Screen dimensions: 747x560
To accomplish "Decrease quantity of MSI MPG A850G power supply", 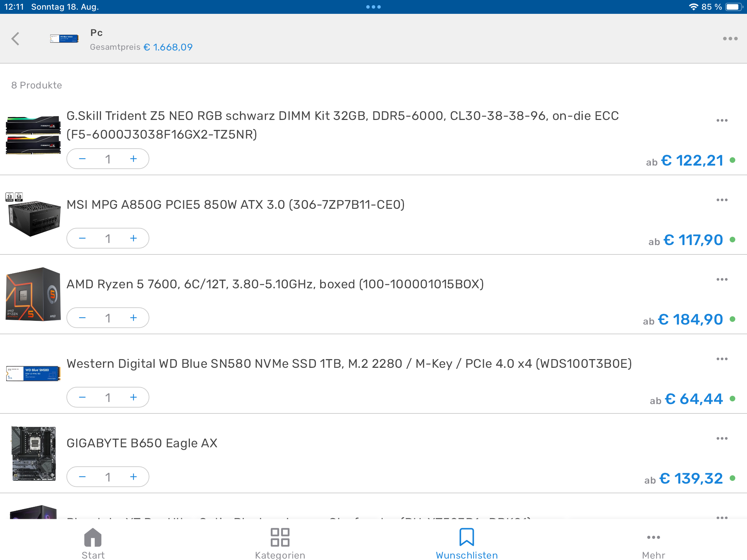I will point(82,239).
